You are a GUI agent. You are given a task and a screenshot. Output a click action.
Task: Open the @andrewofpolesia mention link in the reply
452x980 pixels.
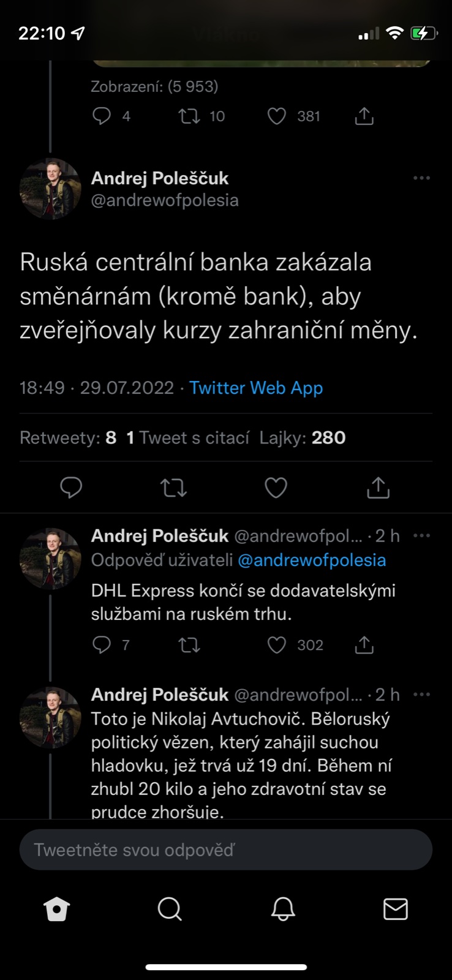(x=312, y=560)
